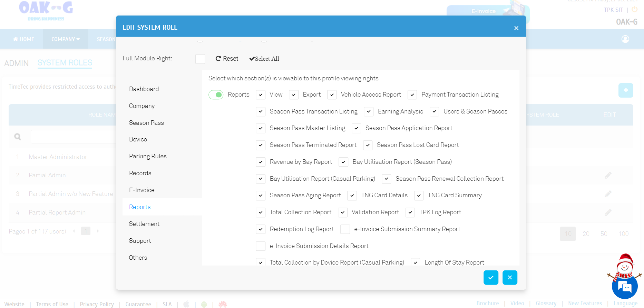
Task: Enable the Full Module Right checkbox
Action: pyautogui.click(x=200, y=59)
